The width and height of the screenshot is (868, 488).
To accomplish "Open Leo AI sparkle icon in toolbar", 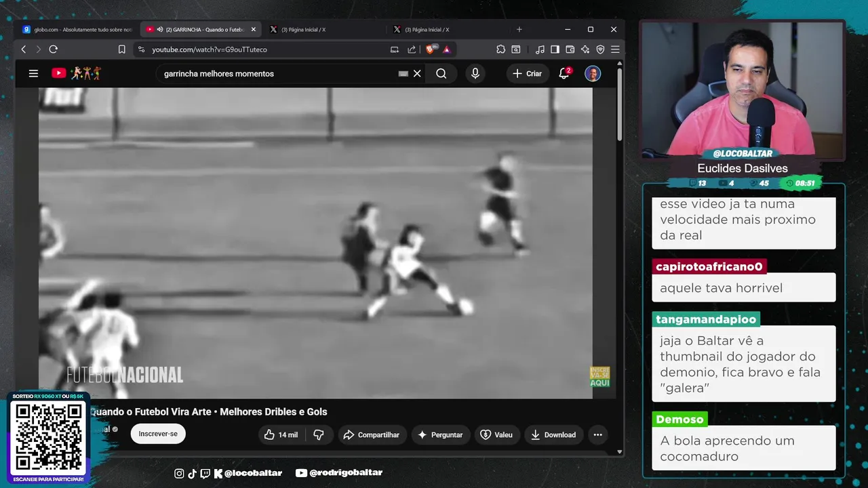I will click(585, 49).
